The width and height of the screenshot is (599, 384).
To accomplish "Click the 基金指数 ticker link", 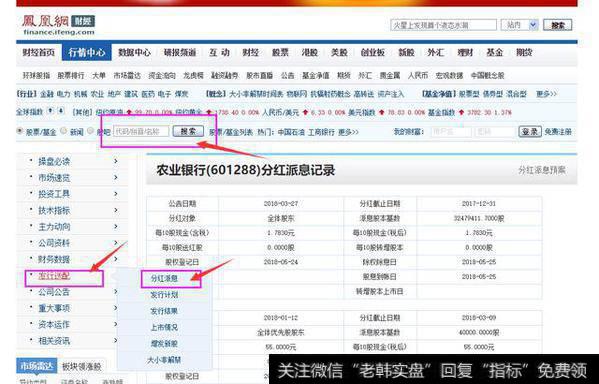I will [x=441, y=112].
